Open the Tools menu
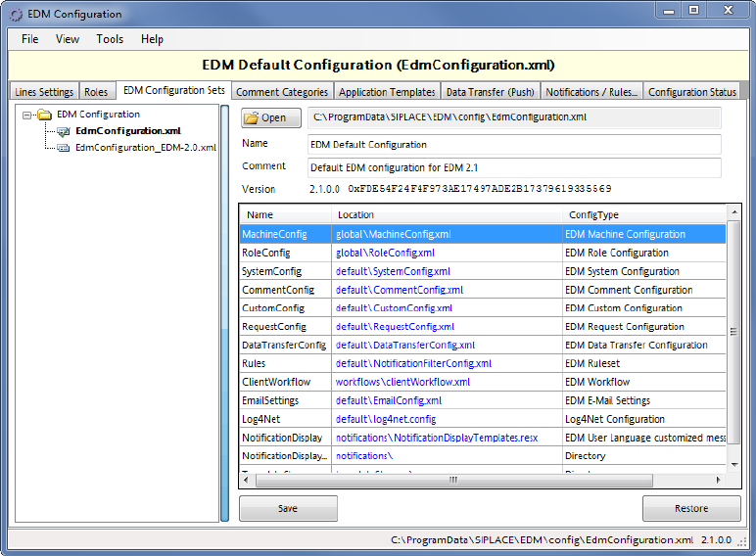This screenshot has height=556, width=756. click(x=110, y=39)
